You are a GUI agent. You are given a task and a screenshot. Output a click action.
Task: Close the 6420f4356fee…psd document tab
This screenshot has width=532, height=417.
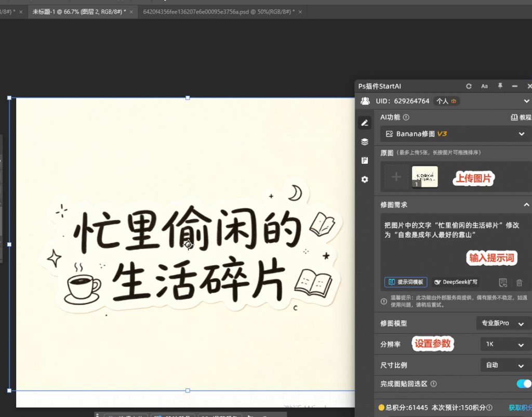pos(300,12)
